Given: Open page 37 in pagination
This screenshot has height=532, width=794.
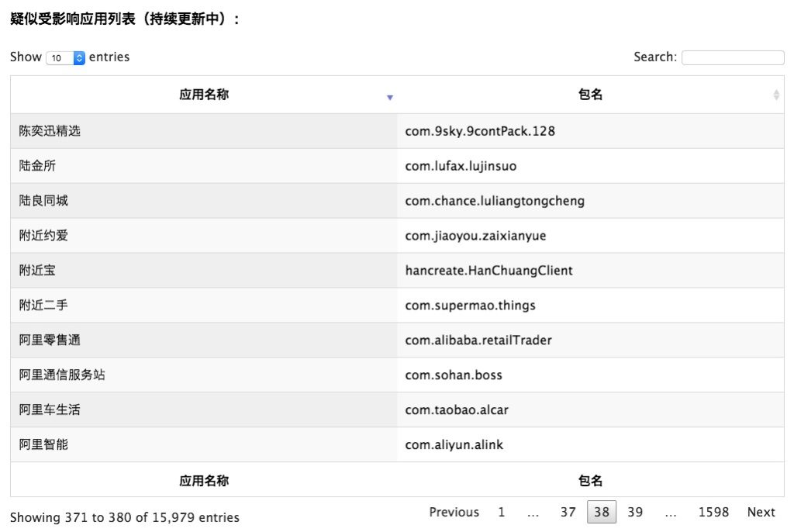Looking at the screenshot, I should tap(568, 512).
